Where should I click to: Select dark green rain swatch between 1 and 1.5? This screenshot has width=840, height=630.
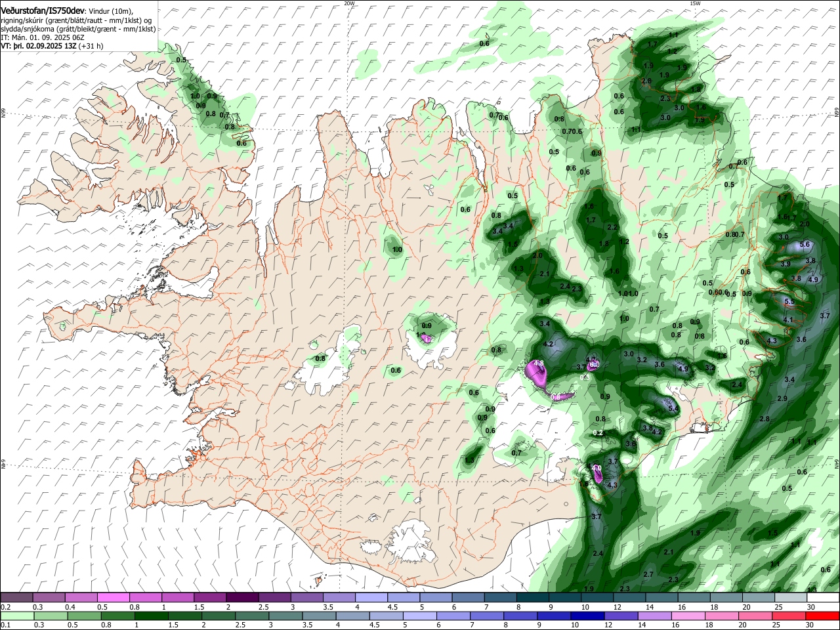point(151,616)
